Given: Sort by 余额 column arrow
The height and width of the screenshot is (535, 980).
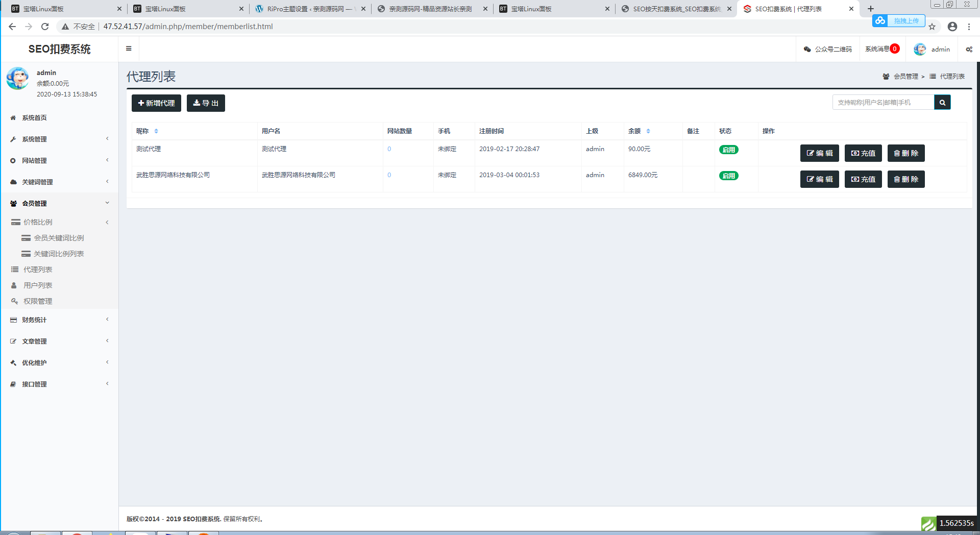Looking at the screenshot, I should tap(648, 131).
